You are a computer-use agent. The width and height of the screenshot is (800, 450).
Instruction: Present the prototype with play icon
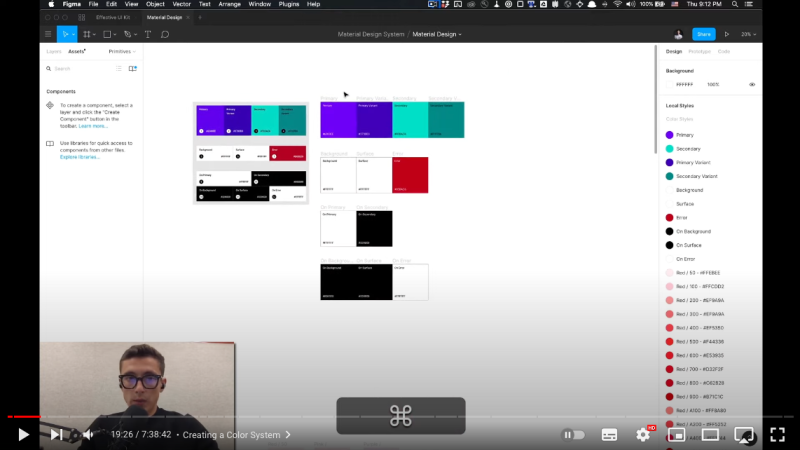(x=727, y=34)
